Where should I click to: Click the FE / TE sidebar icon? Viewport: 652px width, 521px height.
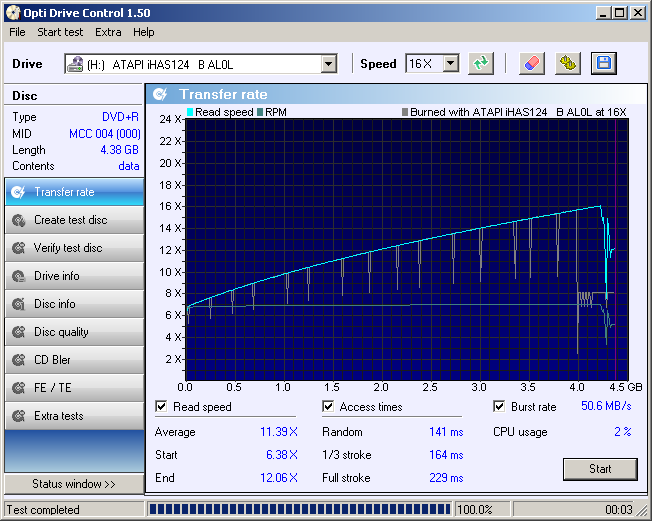tap(18, 388)
